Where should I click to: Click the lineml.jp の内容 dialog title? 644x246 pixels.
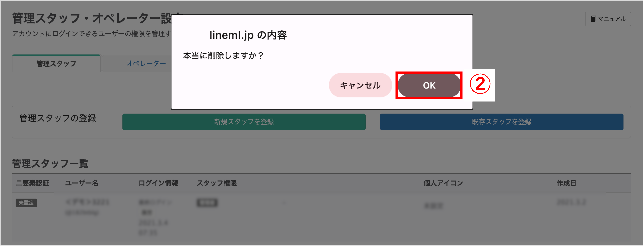248,35
